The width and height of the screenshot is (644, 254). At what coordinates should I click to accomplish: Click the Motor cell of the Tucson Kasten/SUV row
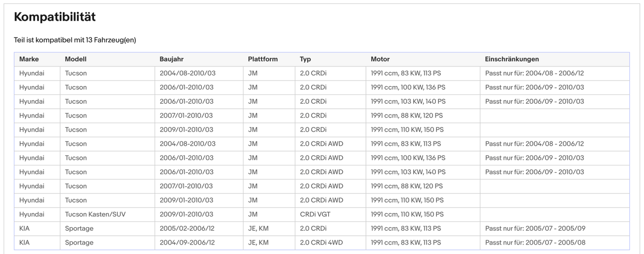tap(407, 214)
